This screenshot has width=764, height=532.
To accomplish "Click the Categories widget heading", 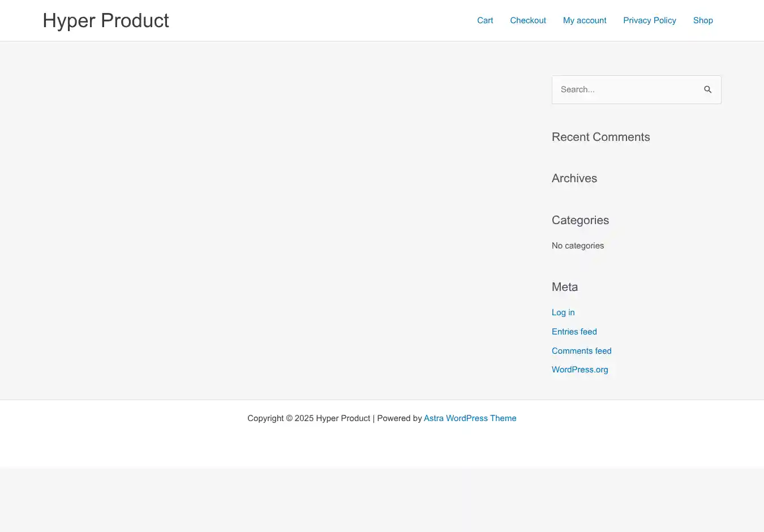I will pyautogui.click(x=580, y=220).
